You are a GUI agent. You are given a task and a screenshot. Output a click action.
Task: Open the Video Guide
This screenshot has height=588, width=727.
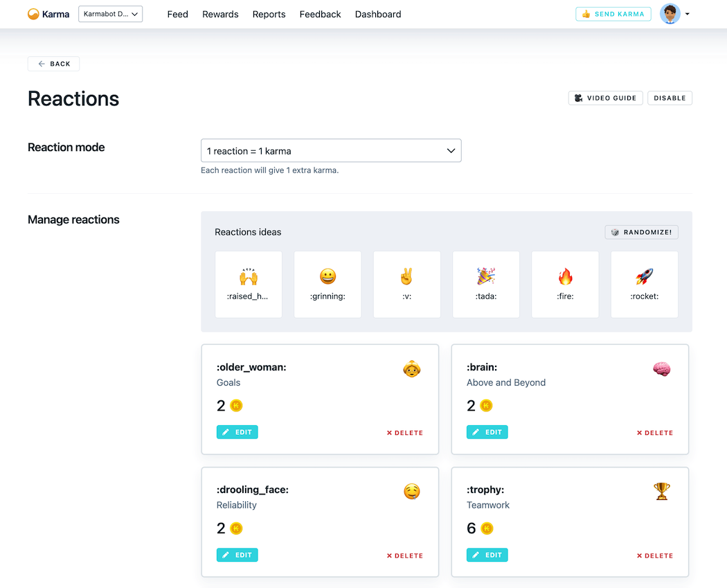point(605,98)
